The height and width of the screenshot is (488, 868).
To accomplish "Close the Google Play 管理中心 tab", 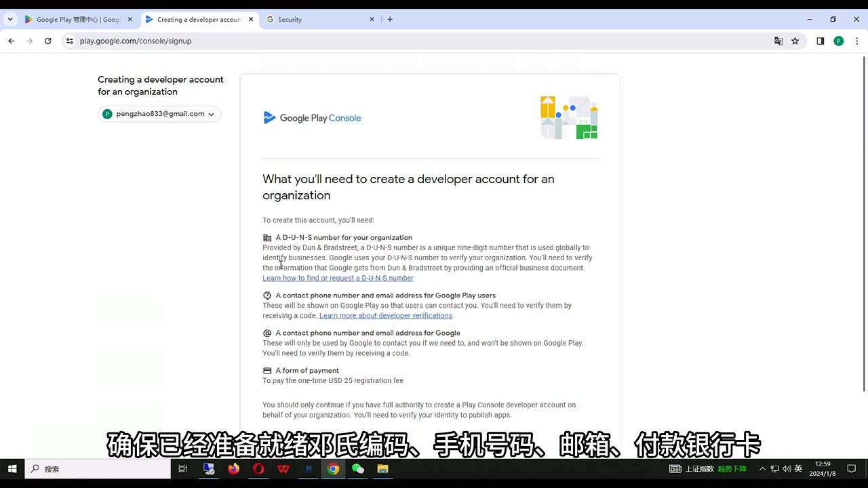I will click(x=130, y=20).
